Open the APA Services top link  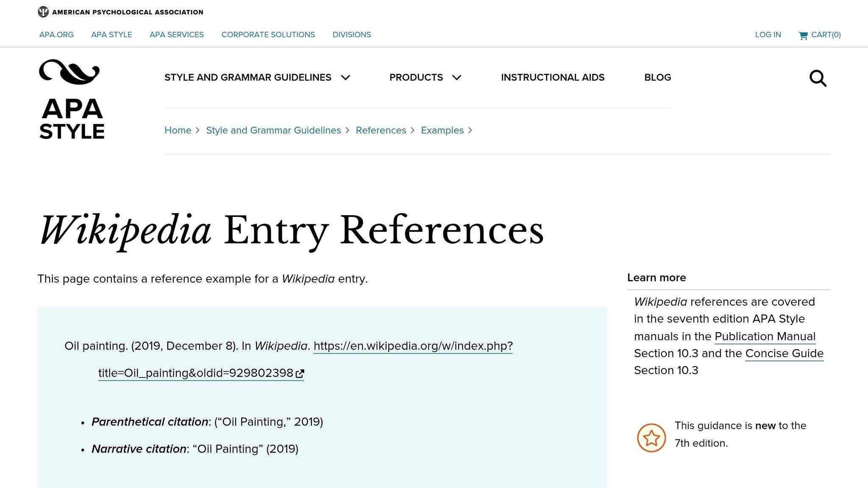[177, 35]
